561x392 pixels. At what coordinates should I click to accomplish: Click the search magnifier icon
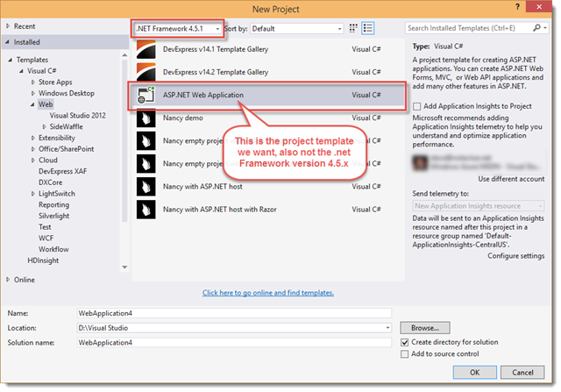[536, 28]
